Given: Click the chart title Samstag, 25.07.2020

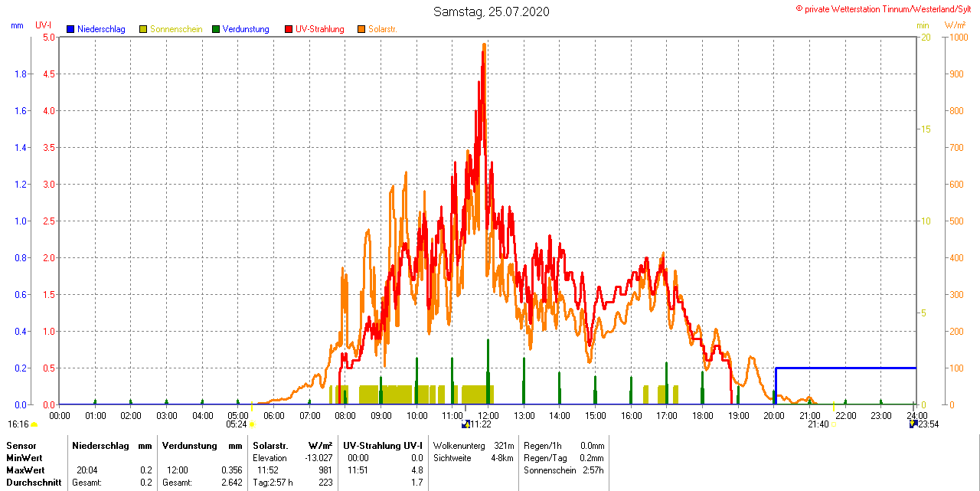Looking at the screenshot, I should click(x=491, y=11).
